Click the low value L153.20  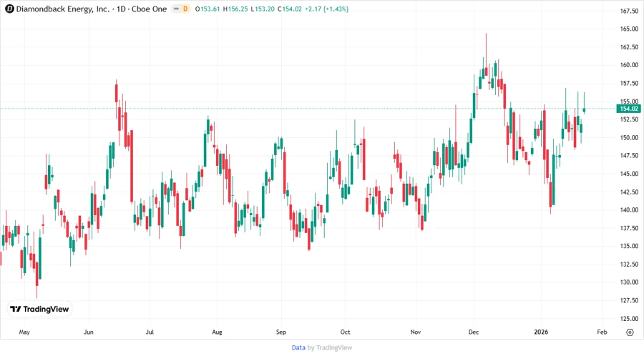pyautogui.click(x=263, y=9)
